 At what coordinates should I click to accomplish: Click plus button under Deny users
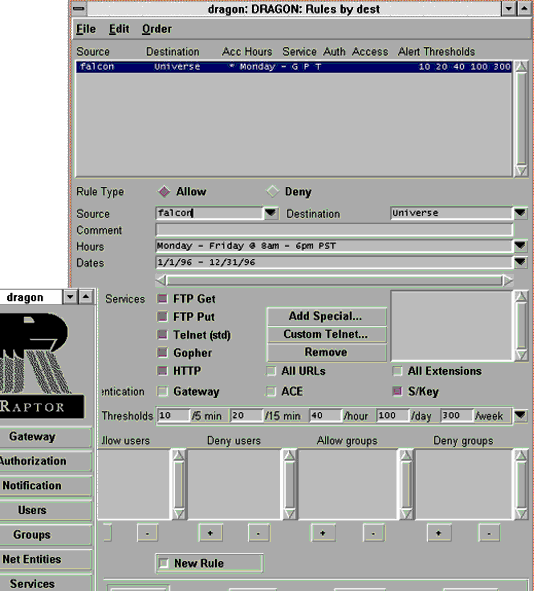tap(210, 533)
